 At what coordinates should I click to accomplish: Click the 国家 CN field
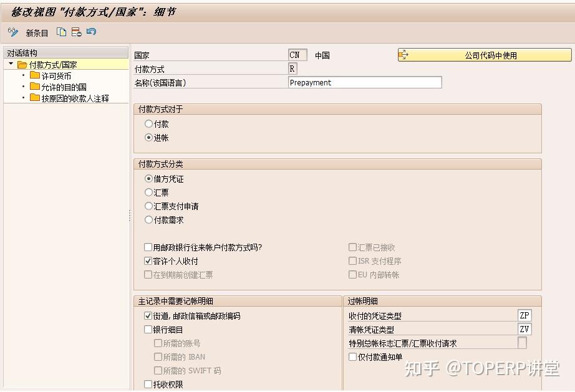(x=297, y=55)
